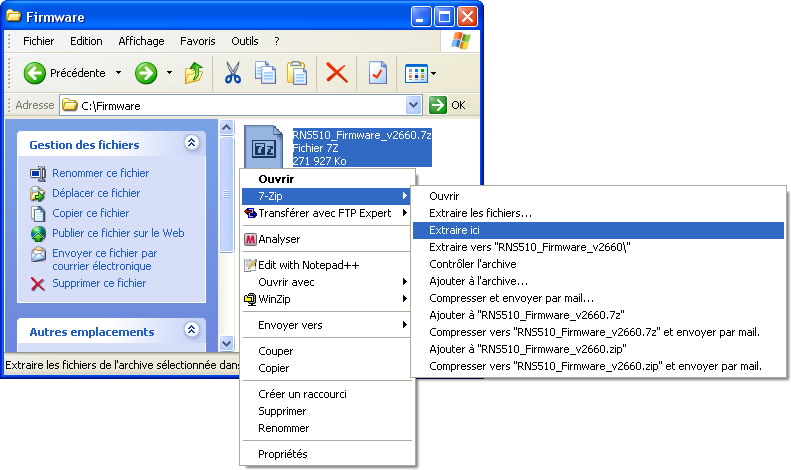
Task: Expand the Ouvrir avec submenu
Action: point(326,282)
